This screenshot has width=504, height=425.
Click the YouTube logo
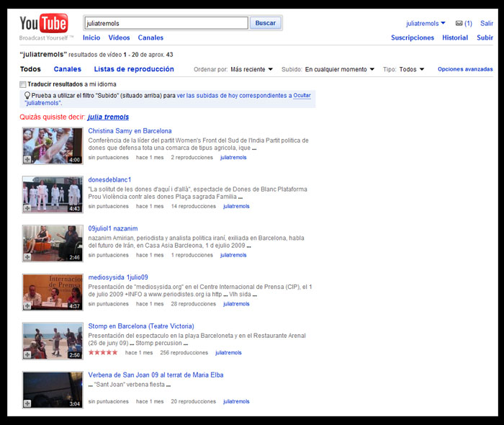(x=44, y=24)
